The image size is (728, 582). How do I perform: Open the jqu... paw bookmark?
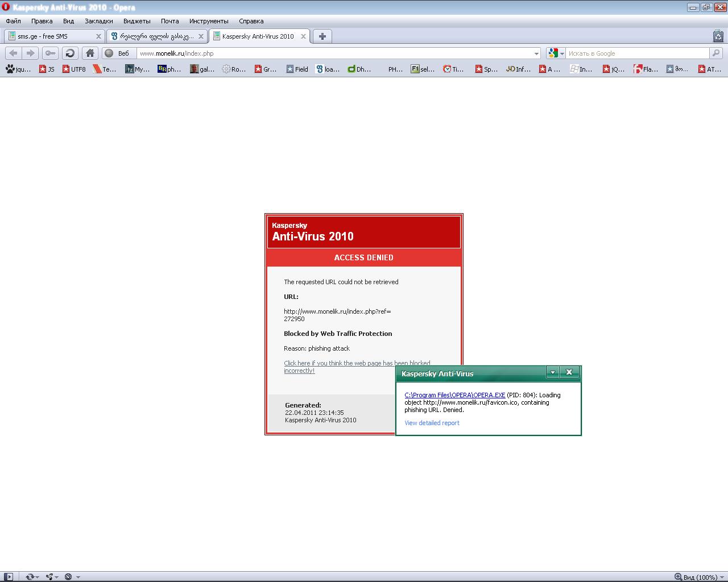coord(19,69)
